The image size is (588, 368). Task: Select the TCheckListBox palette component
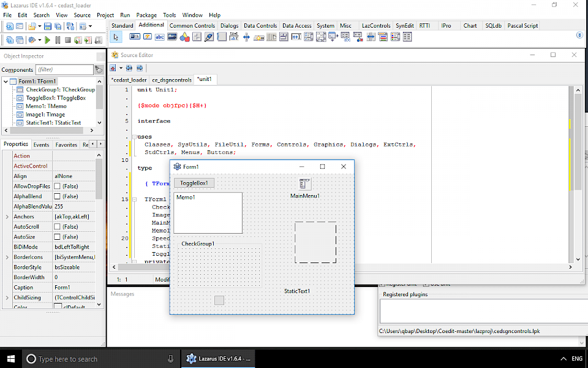click(309, 37)
